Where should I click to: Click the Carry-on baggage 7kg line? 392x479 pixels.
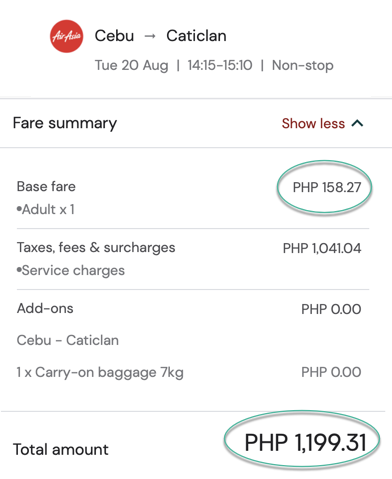[x=100, y=372]
